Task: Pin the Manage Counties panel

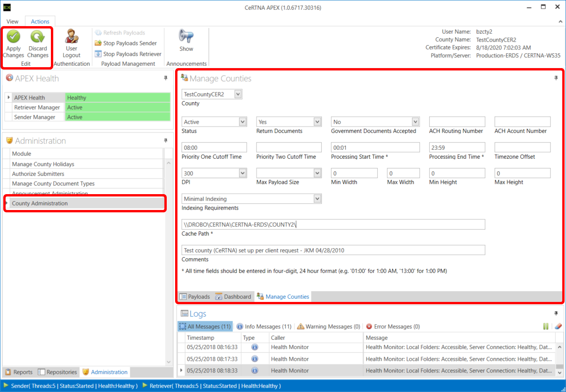Action: [x=556, y=78]
